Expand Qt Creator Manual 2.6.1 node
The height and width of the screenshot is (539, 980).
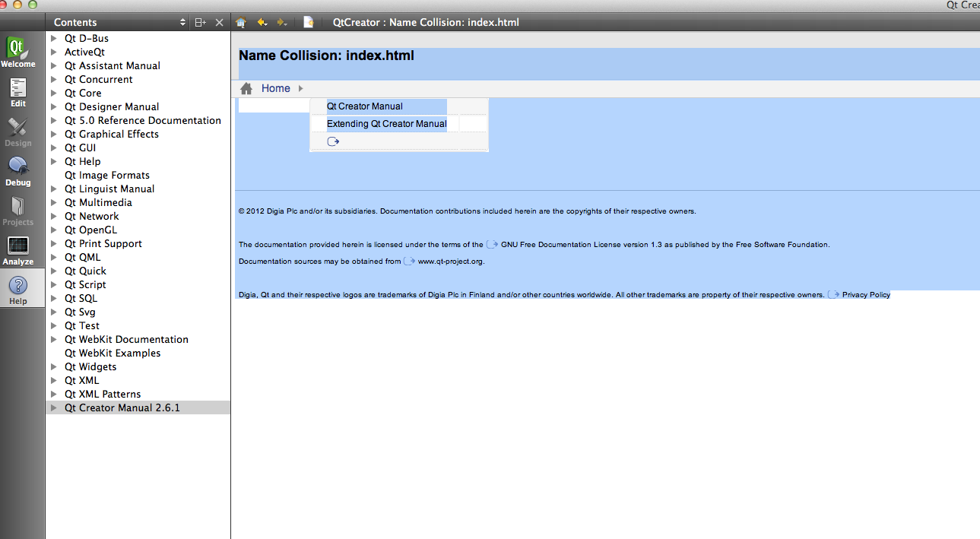click(54, 407)
